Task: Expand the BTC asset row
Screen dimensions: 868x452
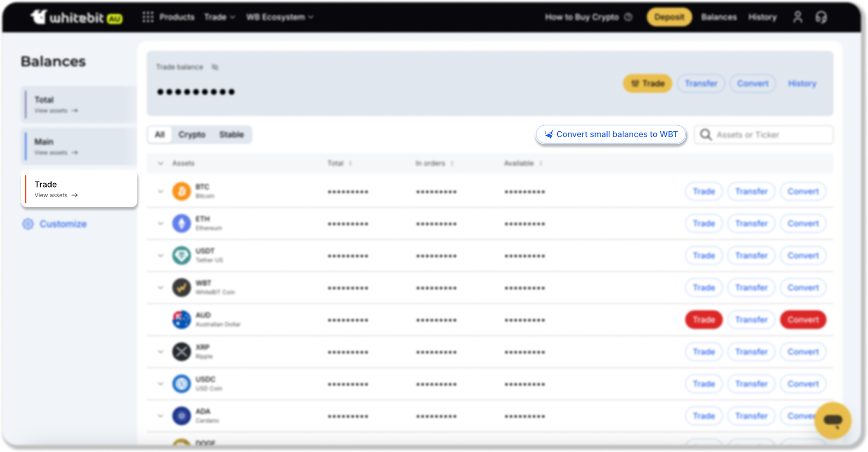Action: 161,191
